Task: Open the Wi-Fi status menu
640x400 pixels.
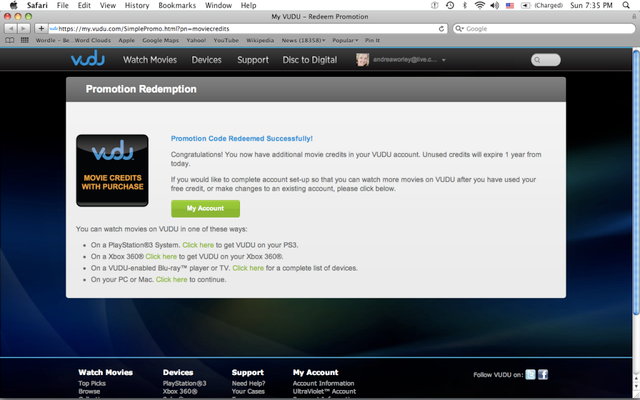Action: (480, 5)
